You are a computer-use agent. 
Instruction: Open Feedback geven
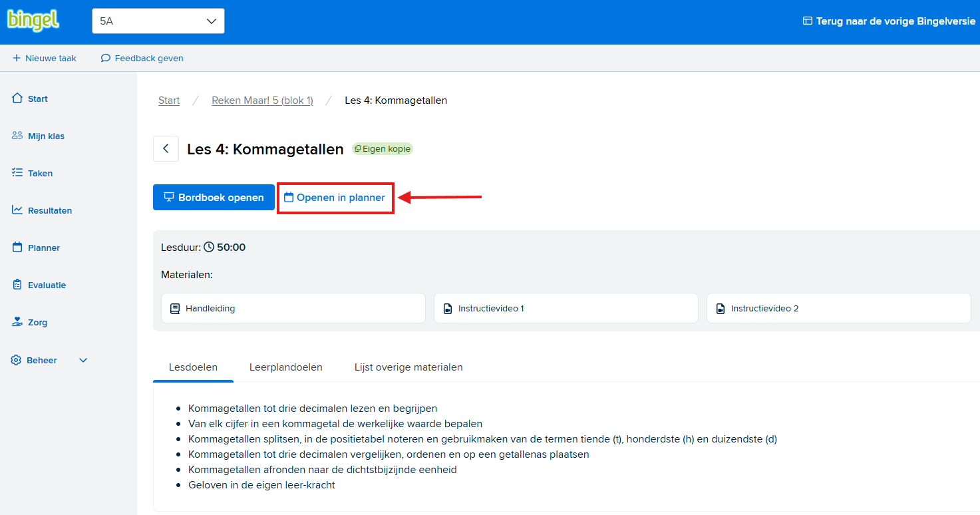tap(142, 59)
